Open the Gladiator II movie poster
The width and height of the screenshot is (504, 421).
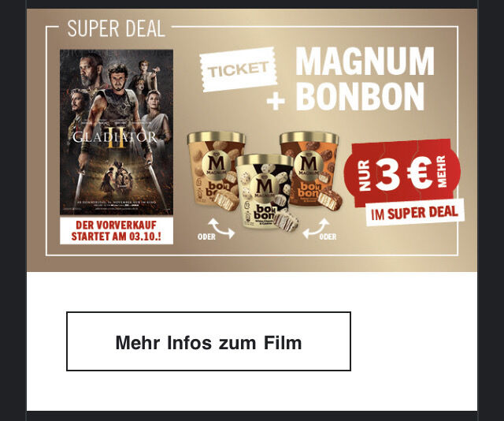[117, 132]
